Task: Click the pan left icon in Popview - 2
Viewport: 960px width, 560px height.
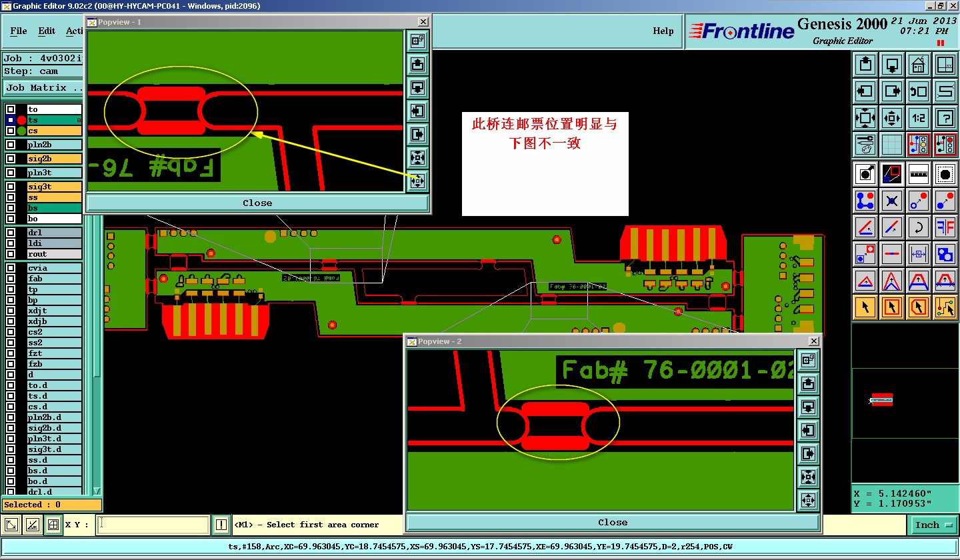Action: (x=808, y=430)
